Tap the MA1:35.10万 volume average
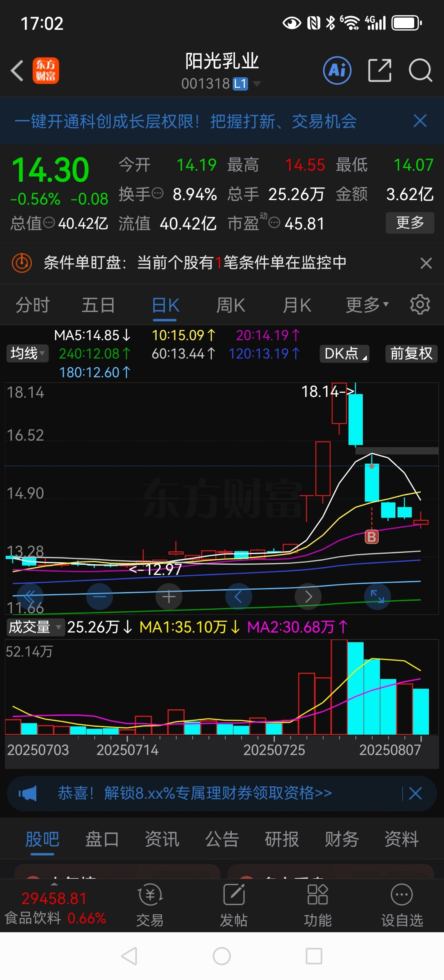Screen dimensions: 444x980 [x=189, y=627]
